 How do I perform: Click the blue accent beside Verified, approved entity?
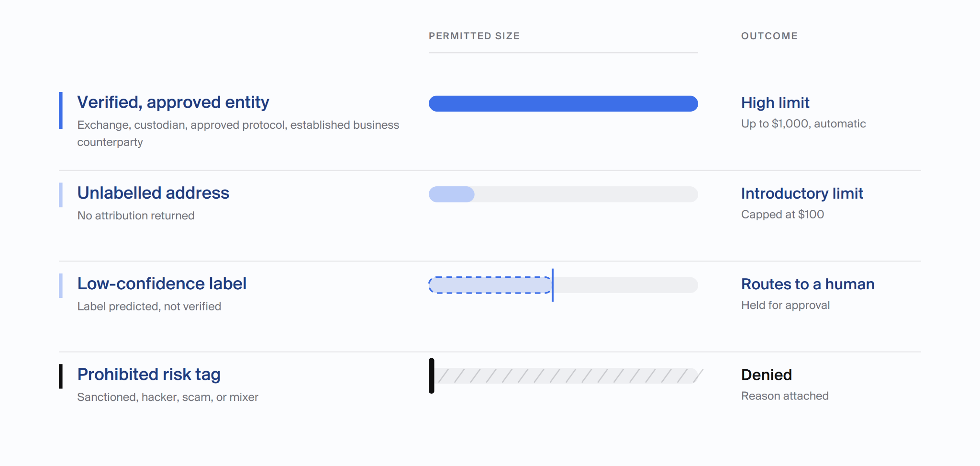pos(61,110)
